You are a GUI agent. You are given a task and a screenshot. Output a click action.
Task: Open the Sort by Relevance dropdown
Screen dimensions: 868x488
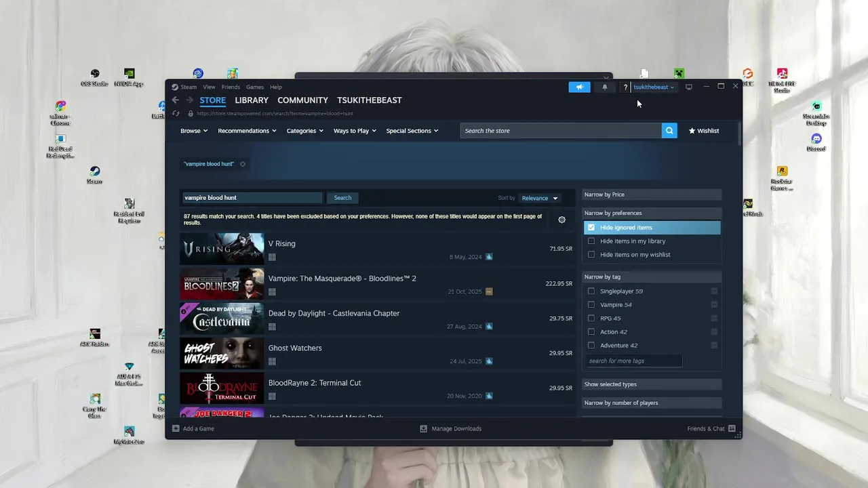[x=540, y=198]
